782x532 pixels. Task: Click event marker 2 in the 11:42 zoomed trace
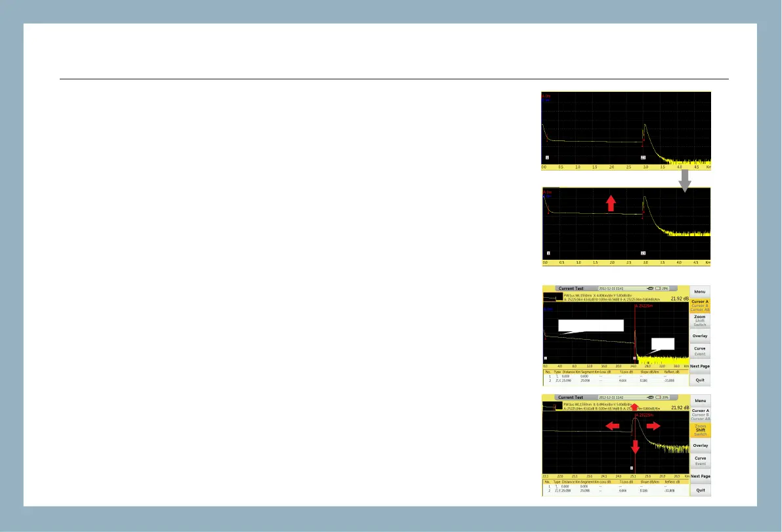(632, 468)
